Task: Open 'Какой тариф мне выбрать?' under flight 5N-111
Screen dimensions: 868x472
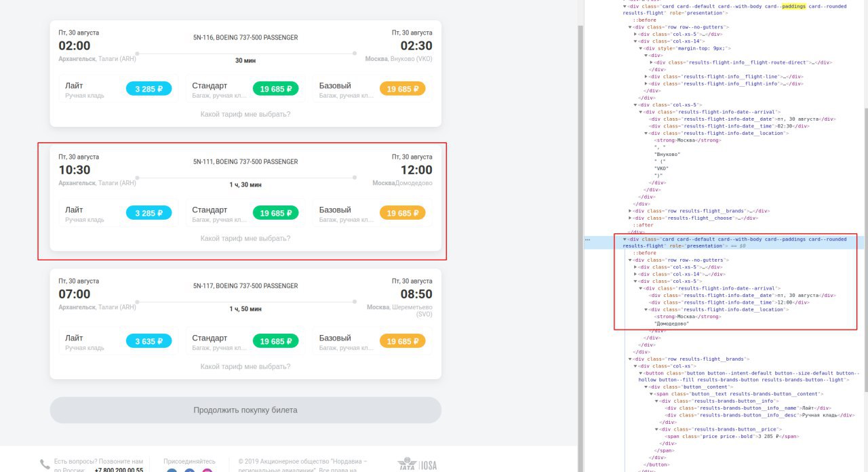Action: 245,238
